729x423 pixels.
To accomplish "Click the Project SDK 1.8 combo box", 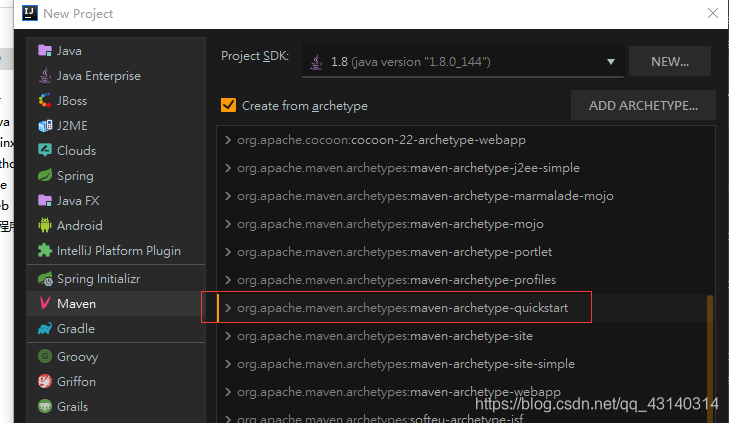I will [463, 61].
